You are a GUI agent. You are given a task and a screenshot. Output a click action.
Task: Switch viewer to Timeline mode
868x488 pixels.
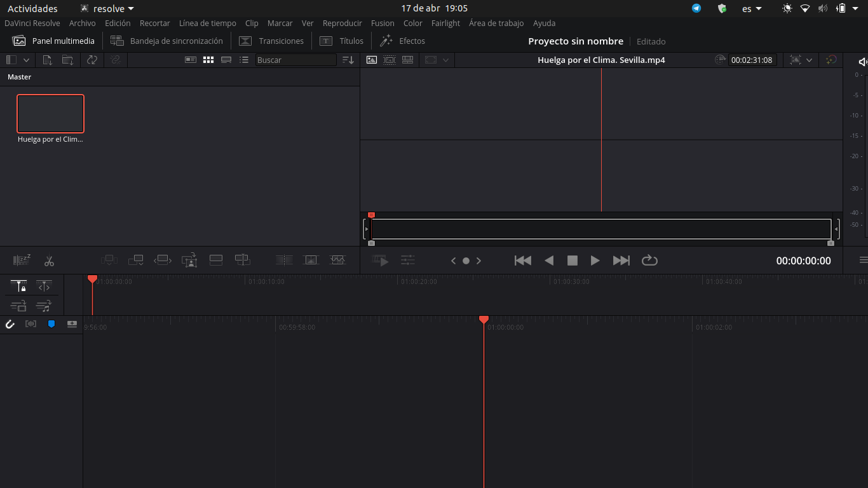point(408,60)
